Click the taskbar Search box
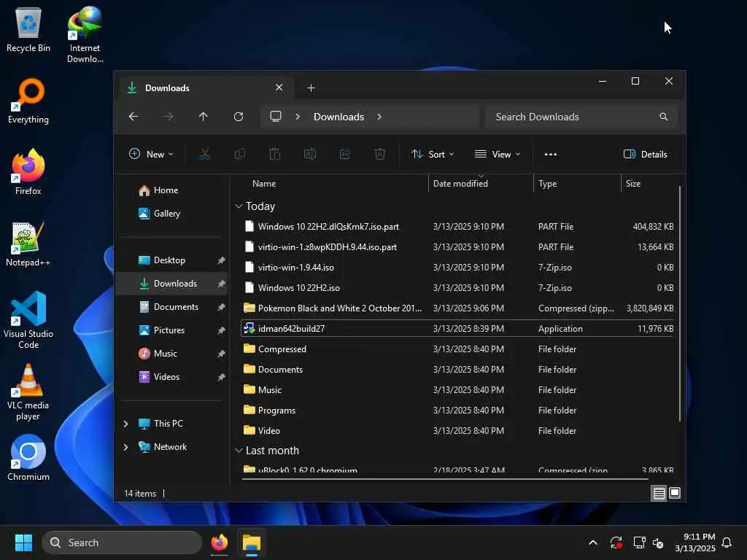This screenshot has width=747, height=560. pos(122,542)
